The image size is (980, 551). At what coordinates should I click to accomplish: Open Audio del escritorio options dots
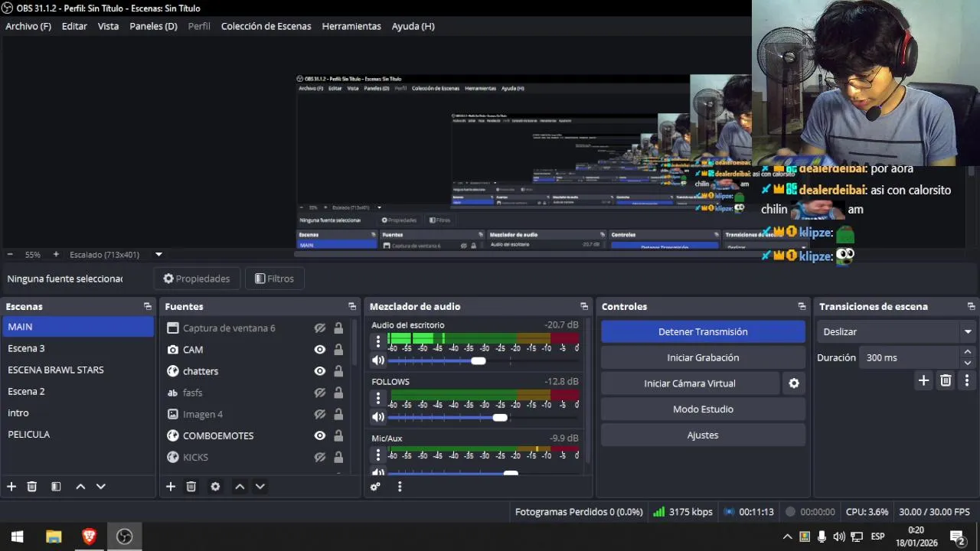[x=377, y=342]
